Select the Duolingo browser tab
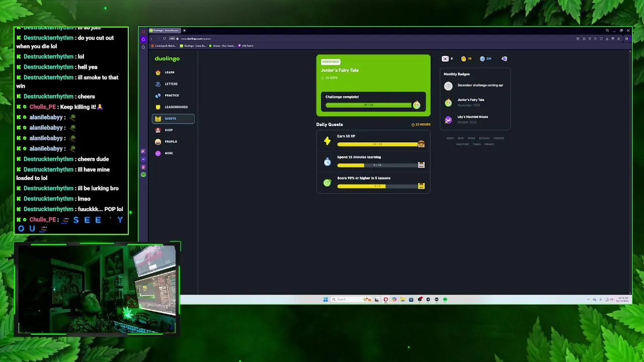The width and height of the screenshot is (644, 362). click(164, 31)
